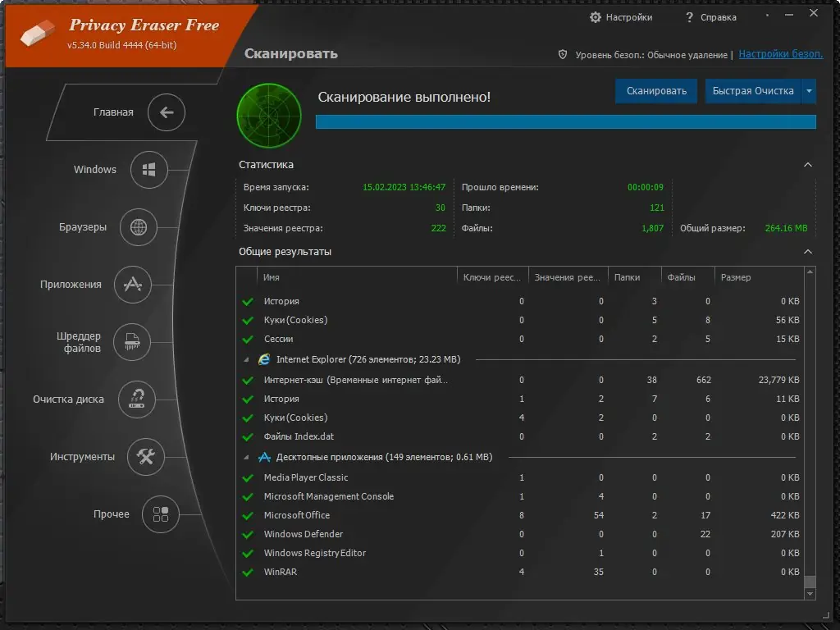Uncheck the WinRAR checkmark
Screen dimensions: 840x630
pyautogui.click(x=248, y=572)
